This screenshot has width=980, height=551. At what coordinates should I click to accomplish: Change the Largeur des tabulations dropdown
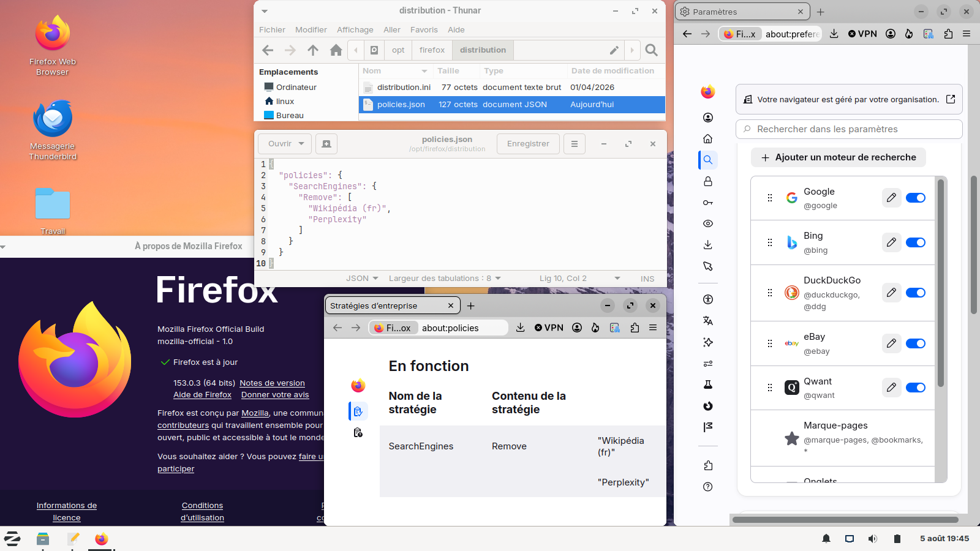click(x=445, y=279)
